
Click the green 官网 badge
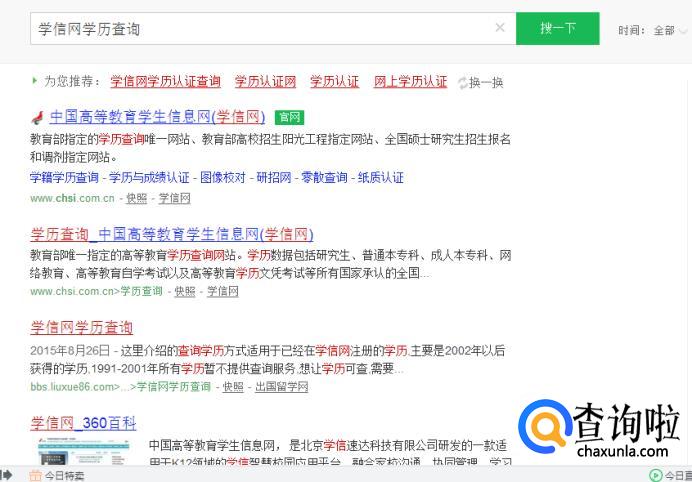click(x=290, y=117)
